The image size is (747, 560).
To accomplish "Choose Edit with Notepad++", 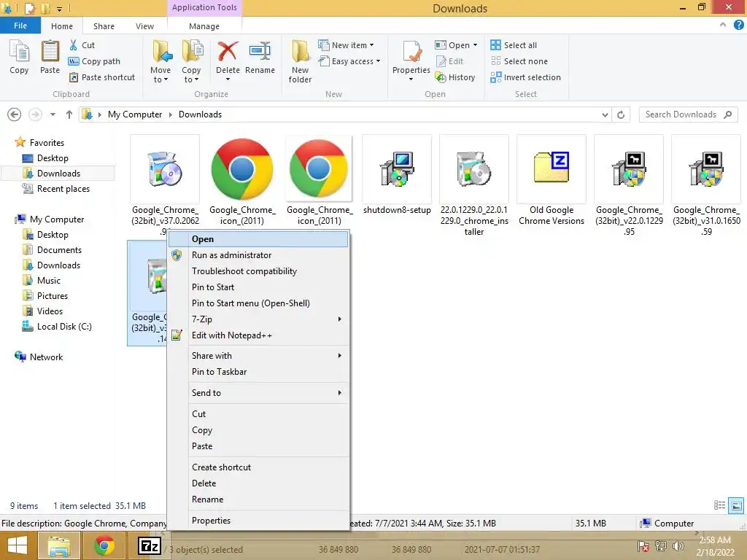I will [259, 335].
